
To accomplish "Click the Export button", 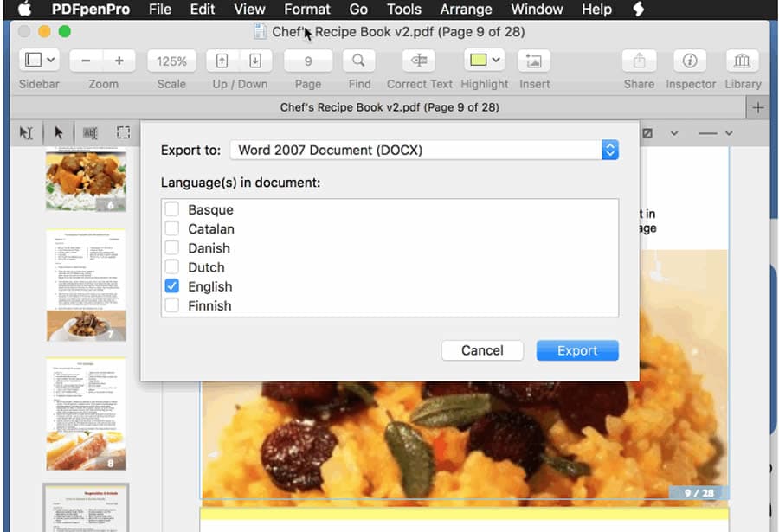I will [x=577, y=350].
